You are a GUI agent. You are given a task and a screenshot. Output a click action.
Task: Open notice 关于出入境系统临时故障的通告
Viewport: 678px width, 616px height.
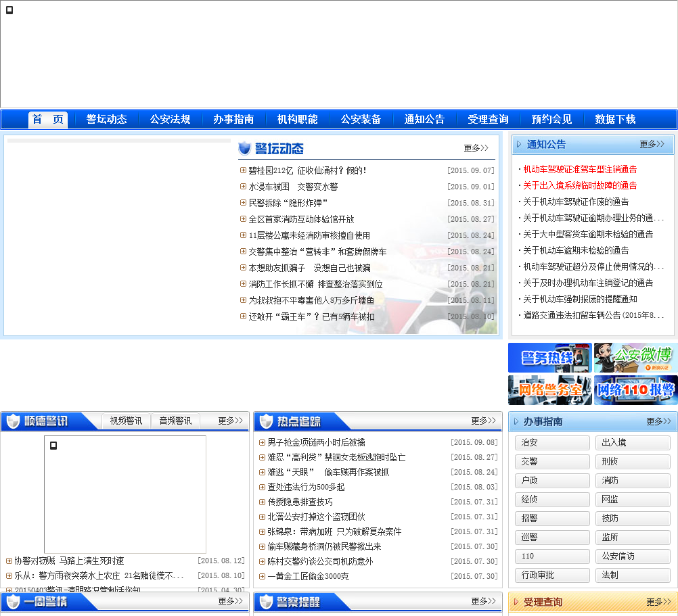(x=580, y=186)
